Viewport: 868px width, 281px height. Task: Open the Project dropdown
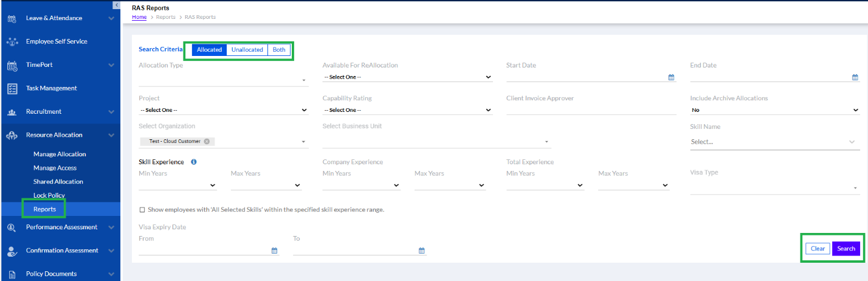[224, 110]
